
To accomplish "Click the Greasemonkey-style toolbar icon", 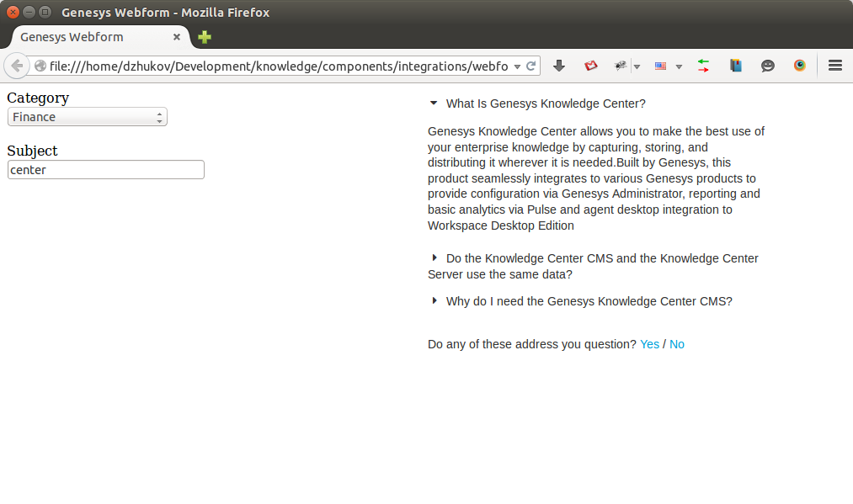I will 620,66.
